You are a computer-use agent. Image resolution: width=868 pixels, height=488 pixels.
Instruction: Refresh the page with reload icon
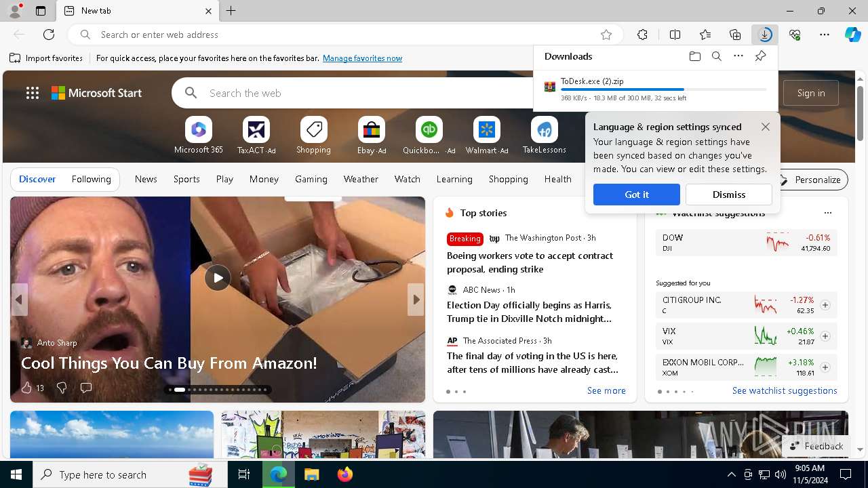49,35
